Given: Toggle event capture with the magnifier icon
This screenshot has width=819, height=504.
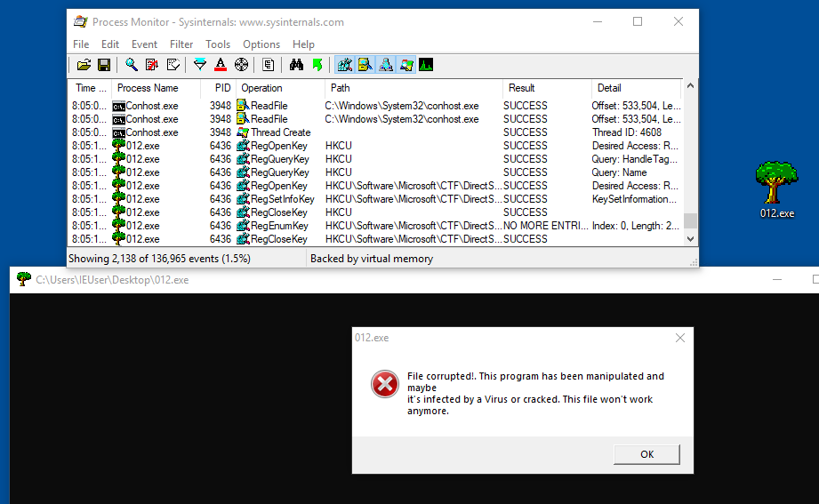Looking at the screenshot, I should coord(131,65).
